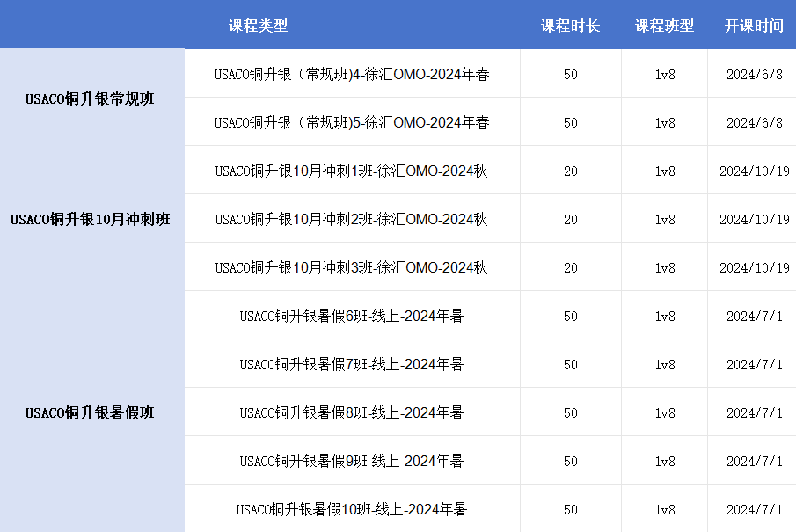
Task: Pick start date 2024/10/19 of 冲刺3班
Action: [x=755, y=267]
